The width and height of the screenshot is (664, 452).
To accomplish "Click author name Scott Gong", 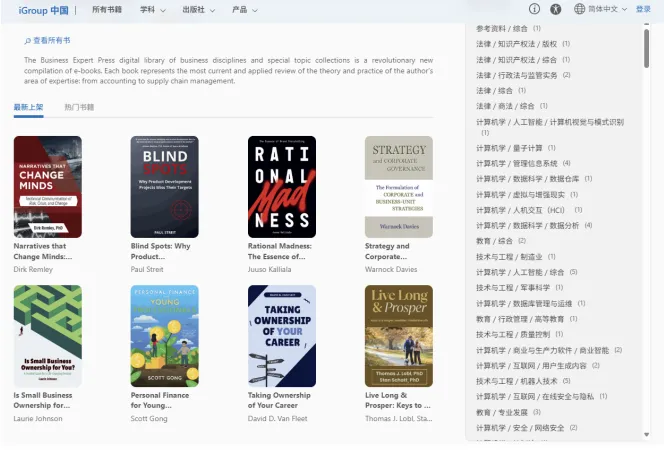I will [149, 419].
